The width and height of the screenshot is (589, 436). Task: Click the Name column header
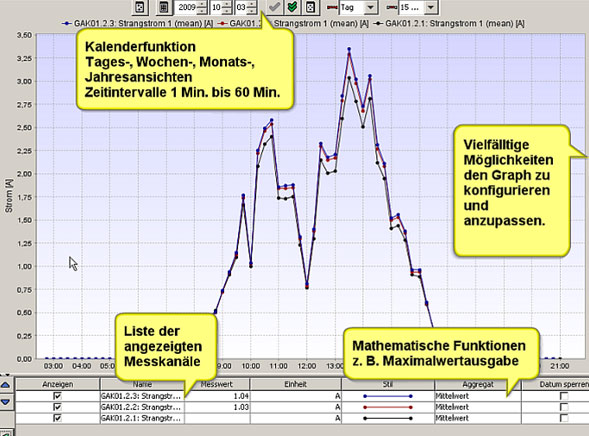tap(142, 384)
